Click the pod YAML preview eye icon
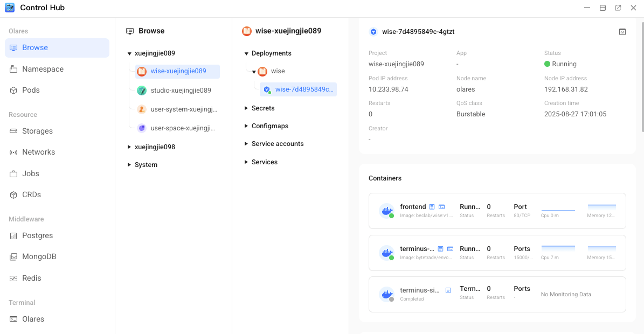Viewport: 644px width, 334px height. pyautogui.click(x=622, y=32)
